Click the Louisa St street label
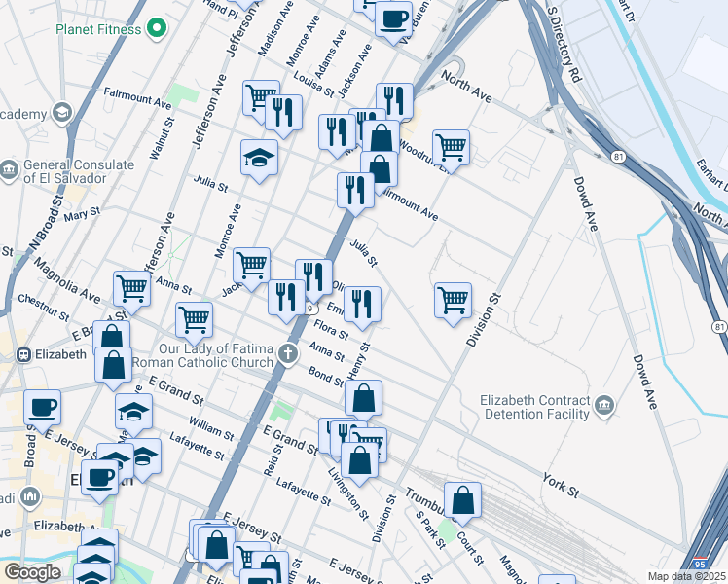 pos(313,84)
